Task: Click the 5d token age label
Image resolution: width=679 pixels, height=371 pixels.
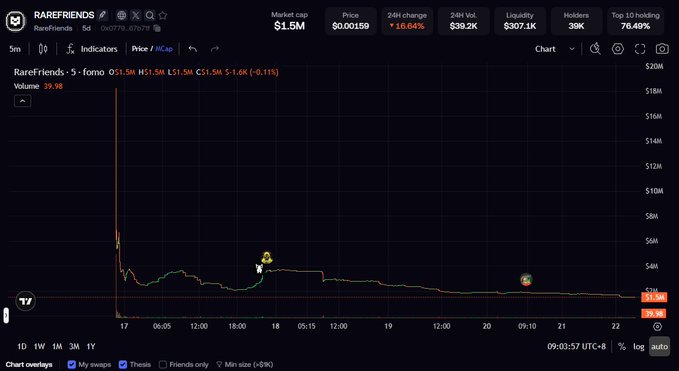Action: 87,28
